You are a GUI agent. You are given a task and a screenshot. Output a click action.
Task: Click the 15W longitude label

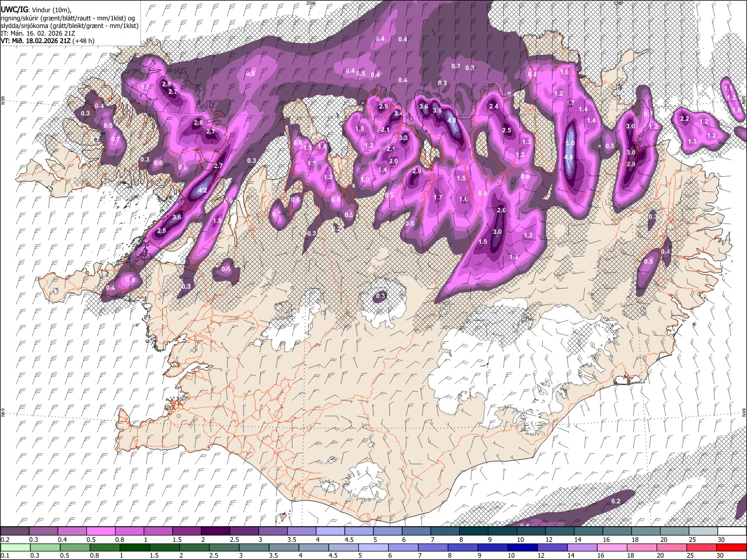tap(619, 3)
